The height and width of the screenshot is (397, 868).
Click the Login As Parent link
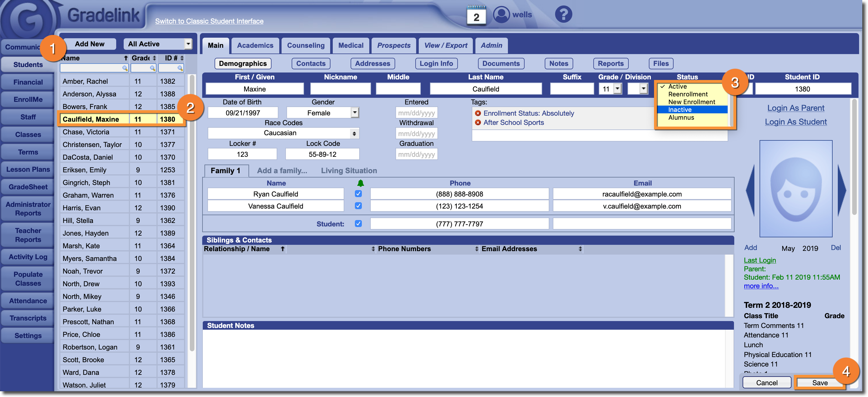[796, 108]
